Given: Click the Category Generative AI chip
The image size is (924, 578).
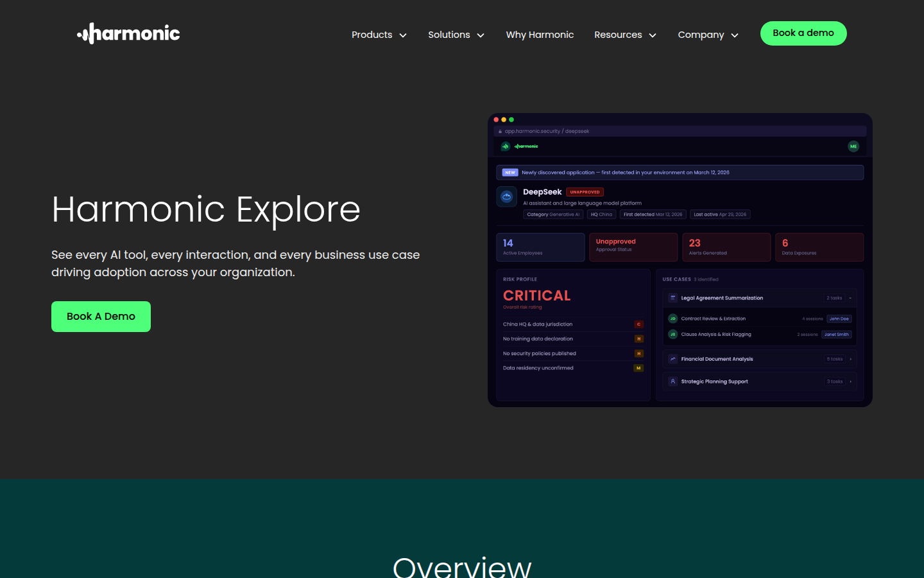Looking at the screenshot, I should click(553, 215).
